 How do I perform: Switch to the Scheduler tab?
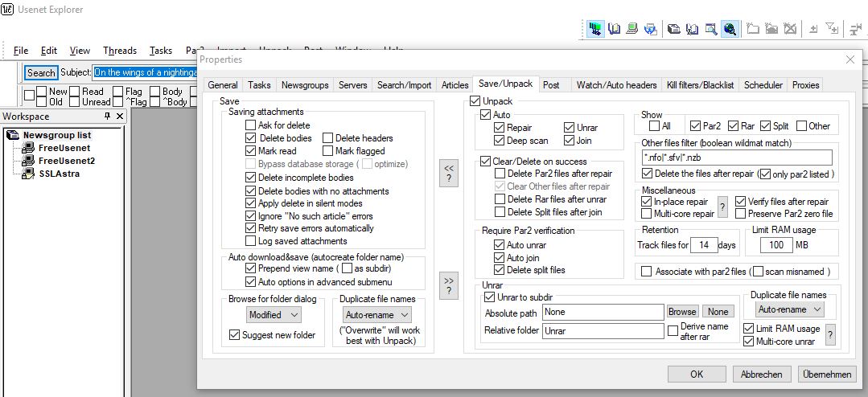coord(763,85)
